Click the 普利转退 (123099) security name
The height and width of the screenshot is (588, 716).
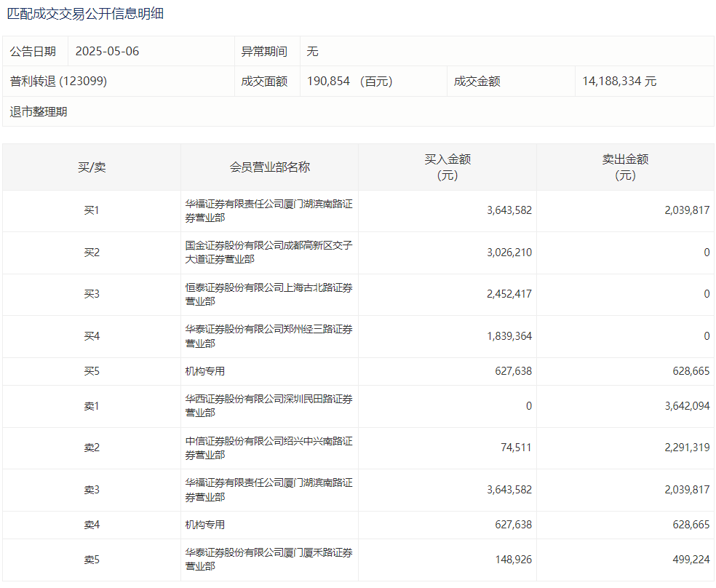pos(58,82)
